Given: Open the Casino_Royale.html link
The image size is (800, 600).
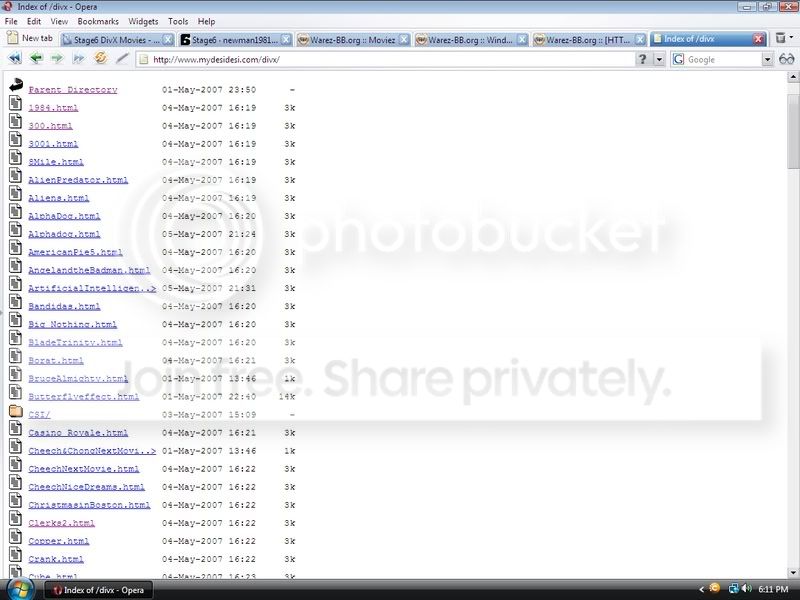Looking at the screenshot, I should point(78,433).
